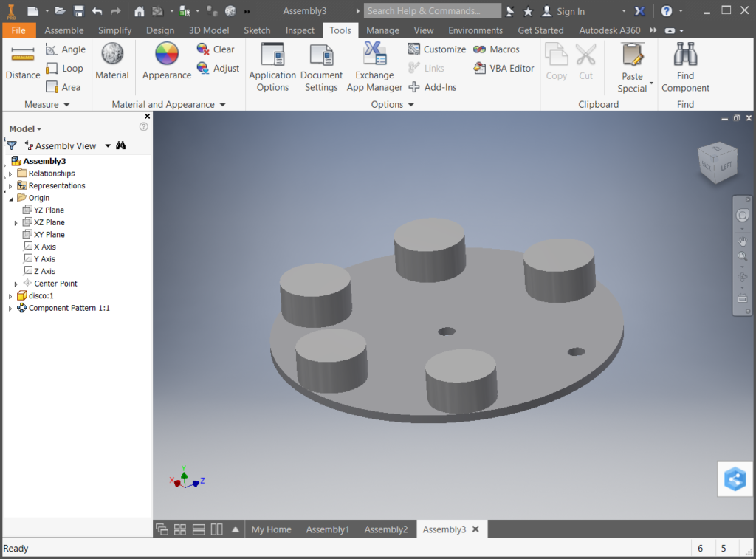The image size is (756, 559).
Task: Expand the XZ Plane node
Action: (16, 223)
